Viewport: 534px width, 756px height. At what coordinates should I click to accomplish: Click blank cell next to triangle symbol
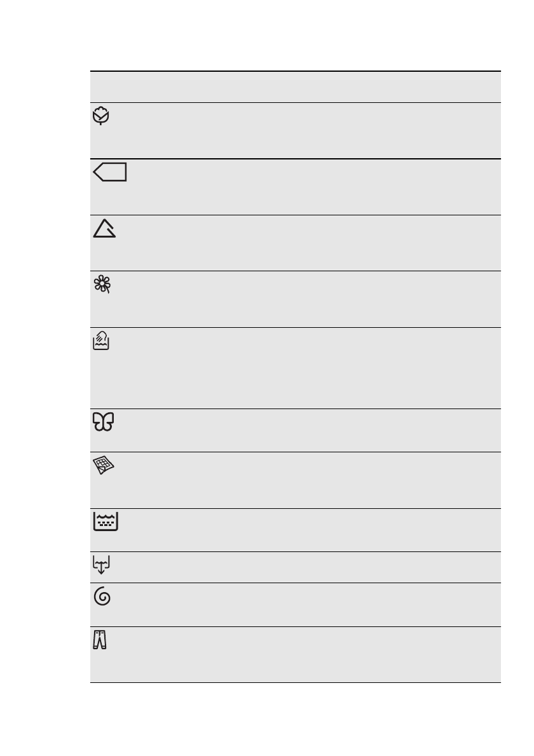point(305,243)
